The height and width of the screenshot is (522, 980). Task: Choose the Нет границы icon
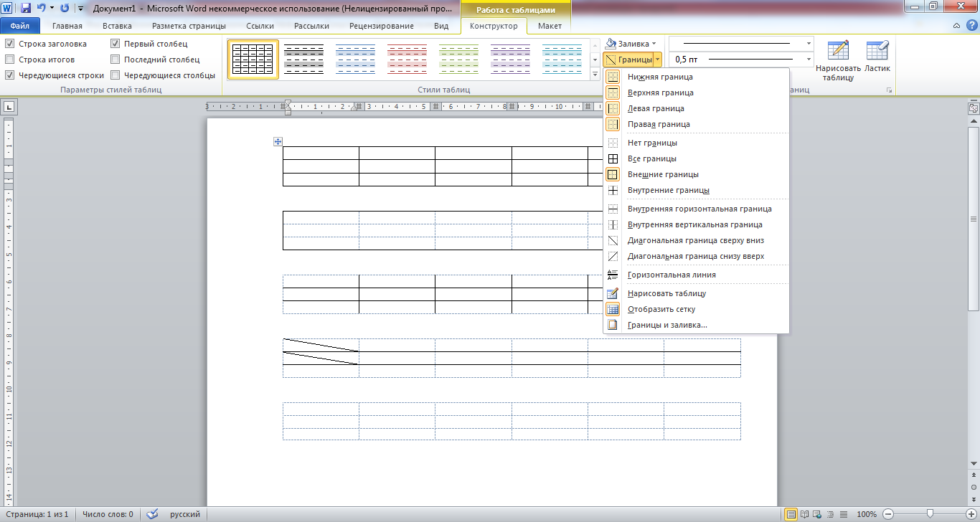coord(613,143)
